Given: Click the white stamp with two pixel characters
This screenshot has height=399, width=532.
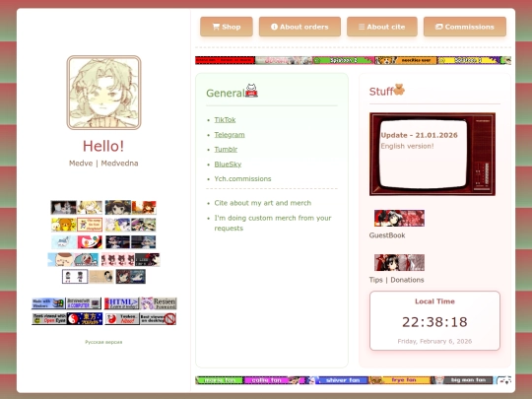Looking at the screenshot, I should click(x=75, y=277).
